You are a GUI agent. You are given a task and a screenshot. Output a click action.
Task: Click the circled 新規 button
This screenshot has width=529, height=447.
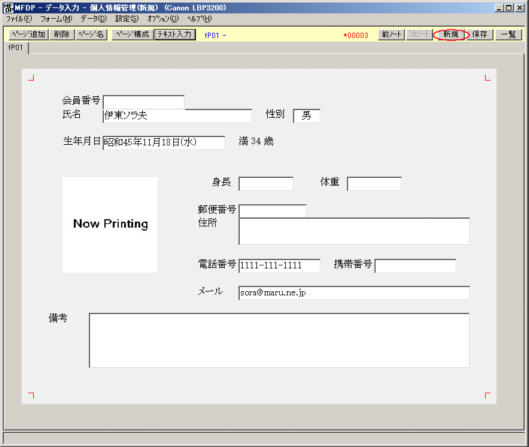click(x=451, y=34)
